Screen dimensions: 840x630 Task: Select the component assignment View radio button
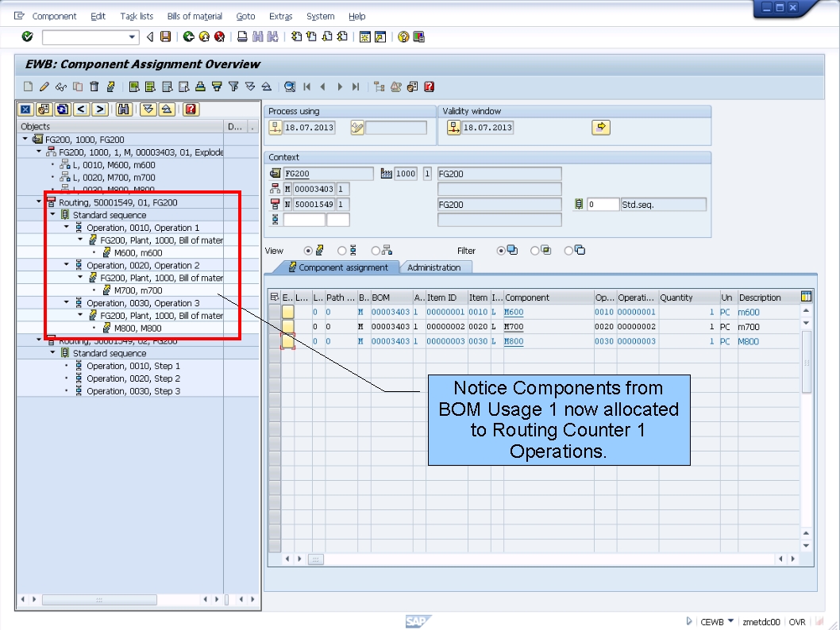click(306, 250)
